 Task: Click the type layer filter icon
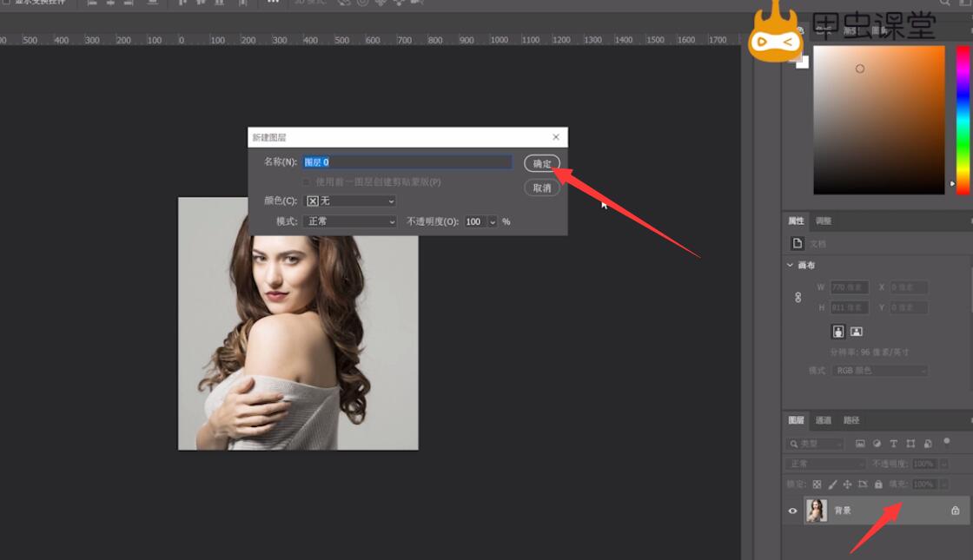pos(894,444)
